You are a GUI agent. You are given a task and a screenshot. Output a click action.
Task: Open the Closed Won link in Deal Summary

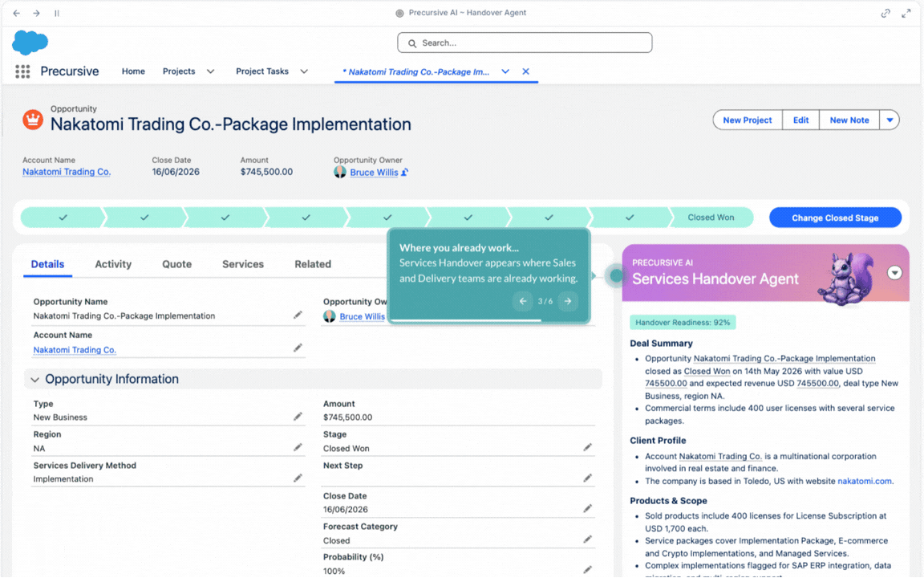pos(707,371)
